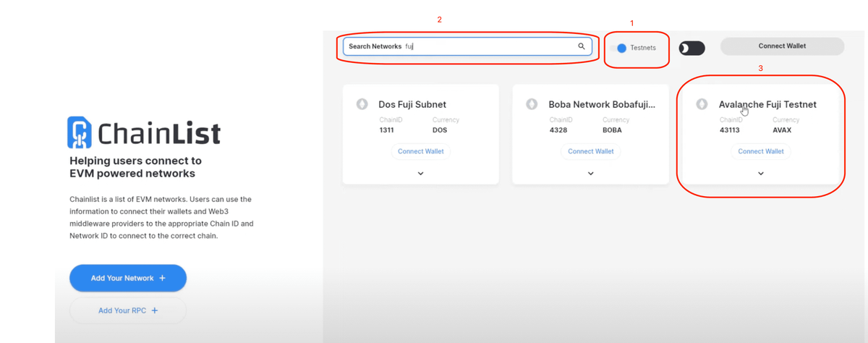
Task: Select the Avalanche Fuji Testnet title
Action: click(x=767, y=104)
